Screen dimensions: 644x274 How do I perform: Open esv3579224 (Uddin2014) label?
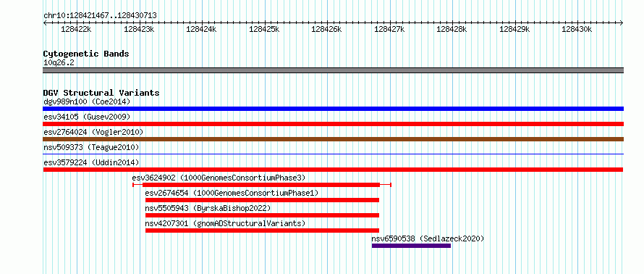[x=91, y=162]
